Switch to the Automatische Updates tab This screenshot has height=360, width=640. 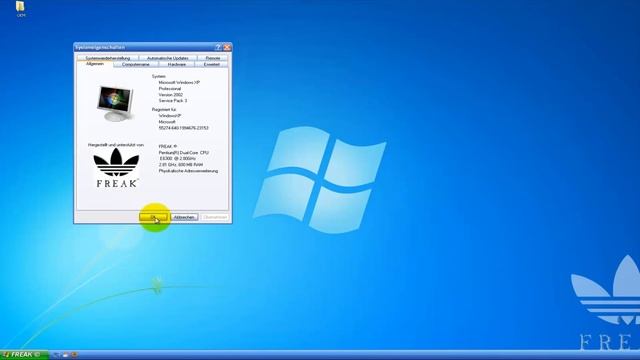coord(168,58)
